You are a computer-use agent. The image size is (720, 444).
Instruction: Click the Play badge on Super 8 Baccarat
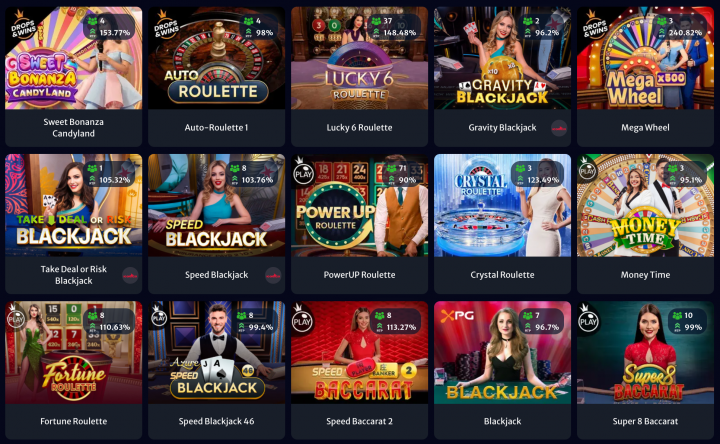coord(588,319)
